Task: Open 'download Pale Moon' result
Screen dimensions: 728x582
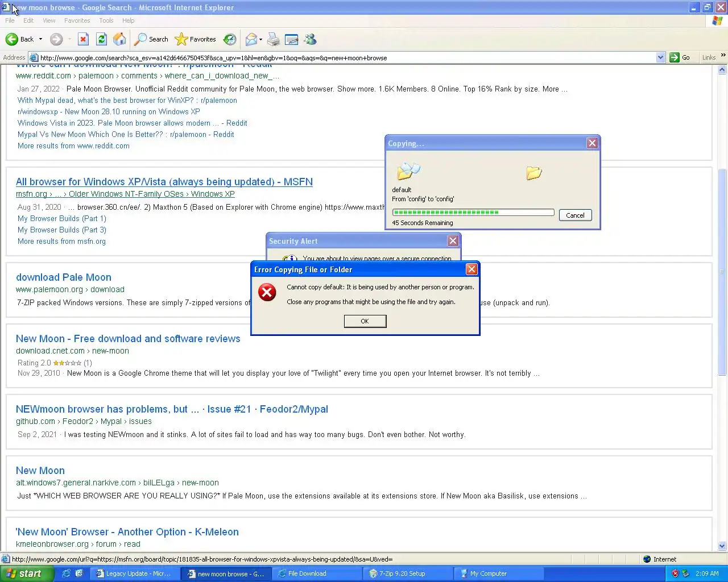Action: (64, 277)
